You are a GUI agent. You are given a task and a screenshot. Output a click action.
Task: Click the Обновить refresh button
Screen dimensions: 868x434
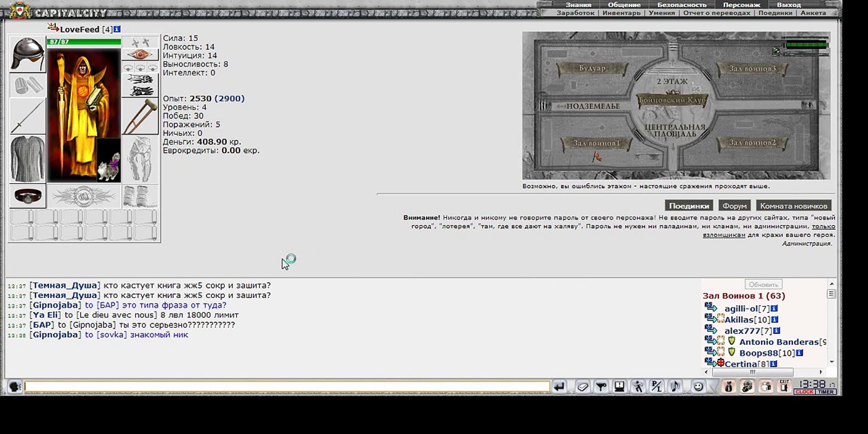tap(763, 285)
